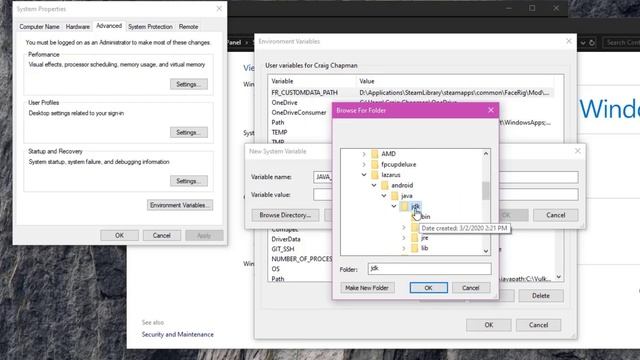Viewport: 640px width, 360px height.
Task: Expand the AMD folder in tree
Action: tap(364, 154)
